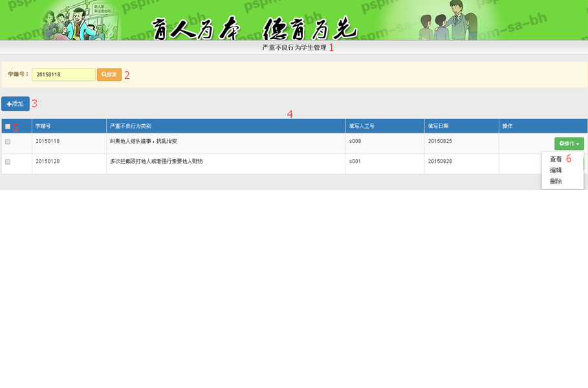Click the 操作 column header
The image size is (588, 388).
(x=508, y=126)
